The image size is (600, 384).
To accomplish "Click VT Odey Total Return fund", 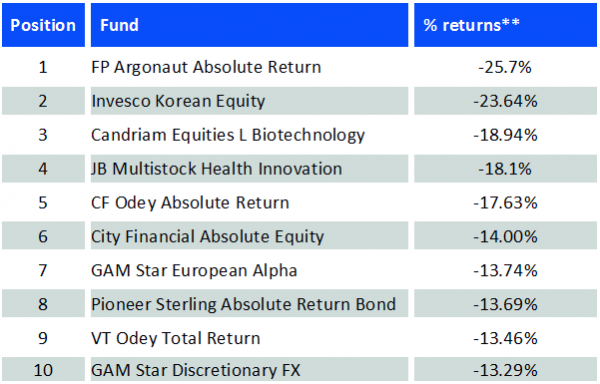I will tap(176, 338).
